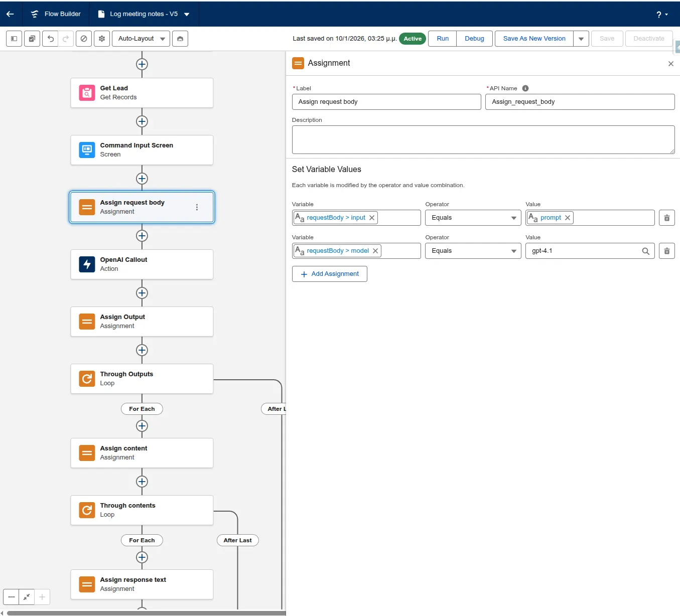This screenshot has width=680, height=616.
Task: Remove the prompt value pill via its X
Action: [x=567, y=218]
